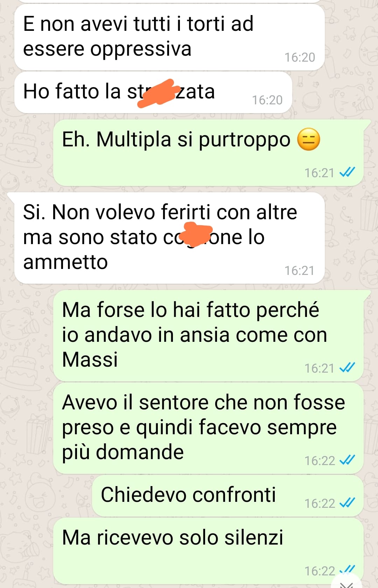Tap the 16:20 timestamp on the first message
Image resolution: width=378 pixels, height=588 pixels.
(x=300, y=57)
